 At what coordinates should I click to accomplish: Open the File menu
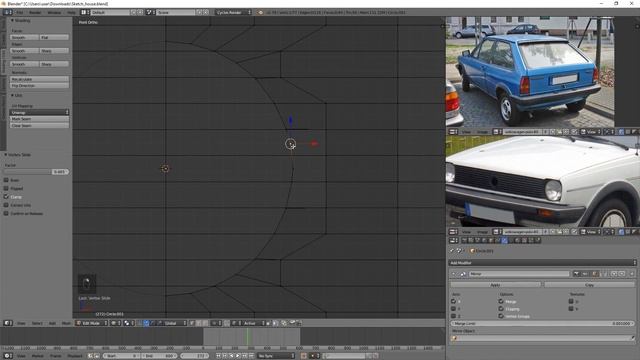[20, 12]
